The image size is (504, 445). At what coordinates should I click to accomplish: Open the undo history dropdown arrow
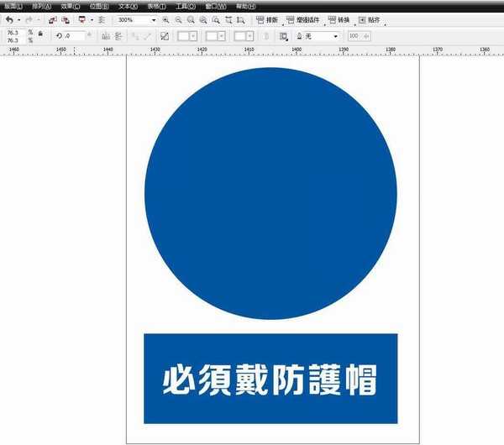18,19
